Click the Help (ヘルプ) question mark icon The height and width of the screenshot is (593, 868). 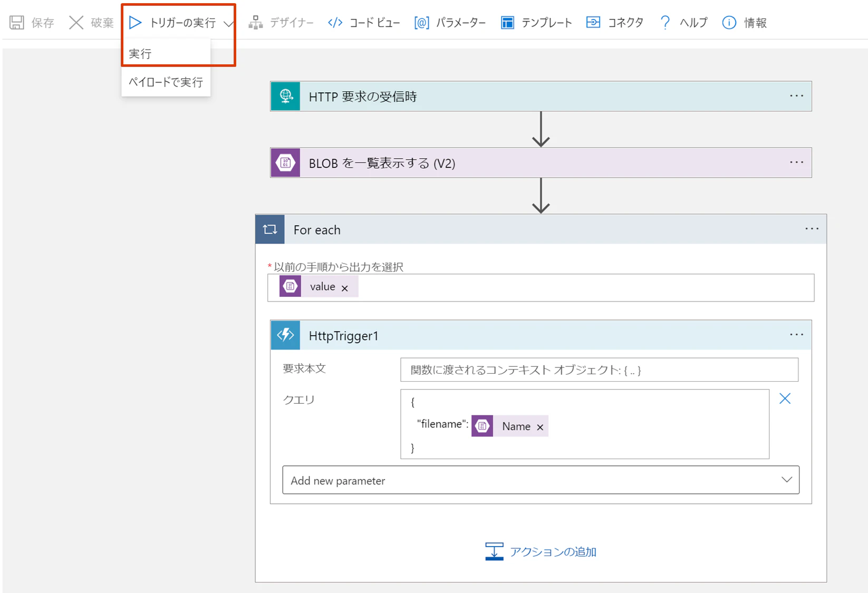point(665,23)
